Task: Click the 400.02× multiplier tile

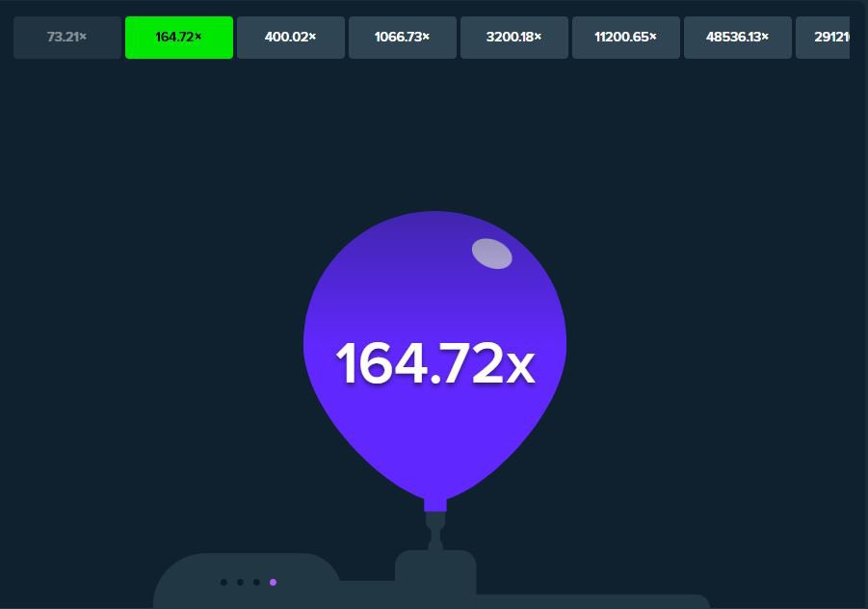Action: (x=291, y=37)
